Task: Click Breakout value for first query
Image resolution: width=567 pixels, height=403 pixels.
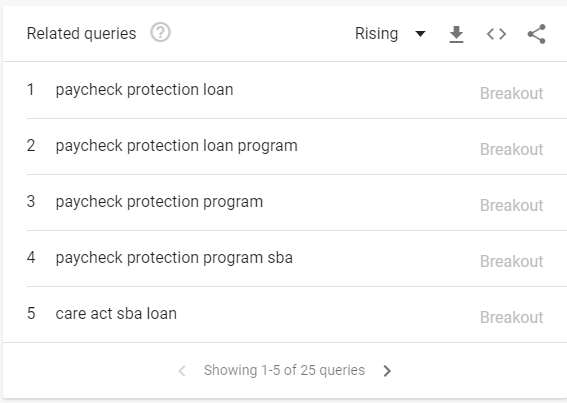Action: (511, 93)
